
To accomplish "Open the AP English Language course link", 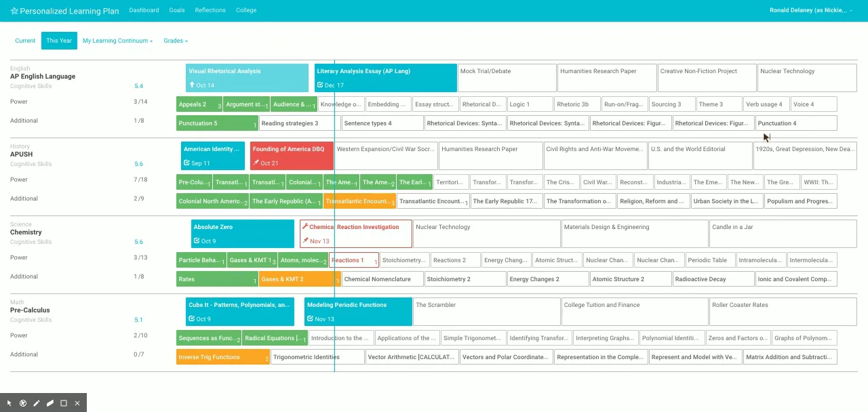I will click(43, 77).
